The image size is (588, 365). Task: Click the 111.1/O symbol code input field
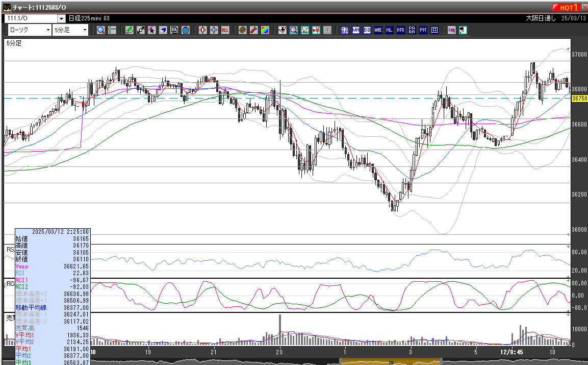[31, 18]
